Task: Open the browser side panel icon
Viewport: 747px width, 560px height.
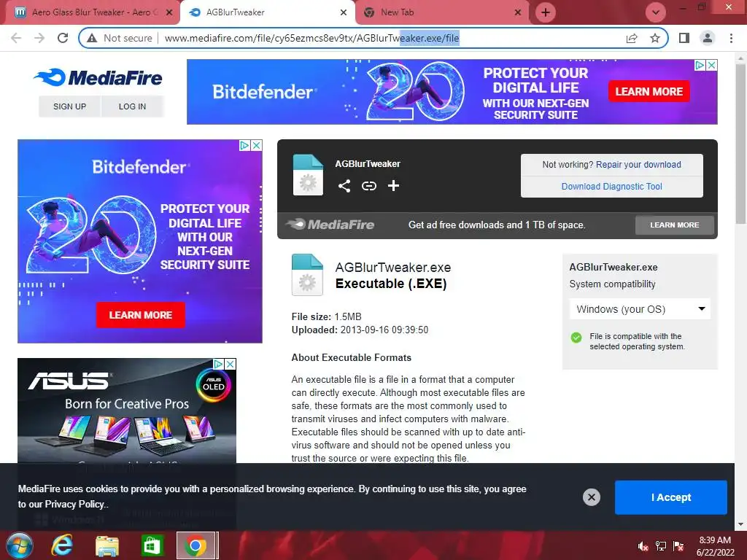Action: pyautogui.click(x=684, y=38)
